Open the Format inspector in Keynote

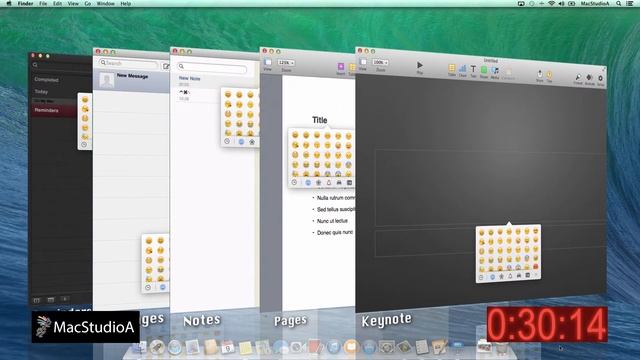578,77
